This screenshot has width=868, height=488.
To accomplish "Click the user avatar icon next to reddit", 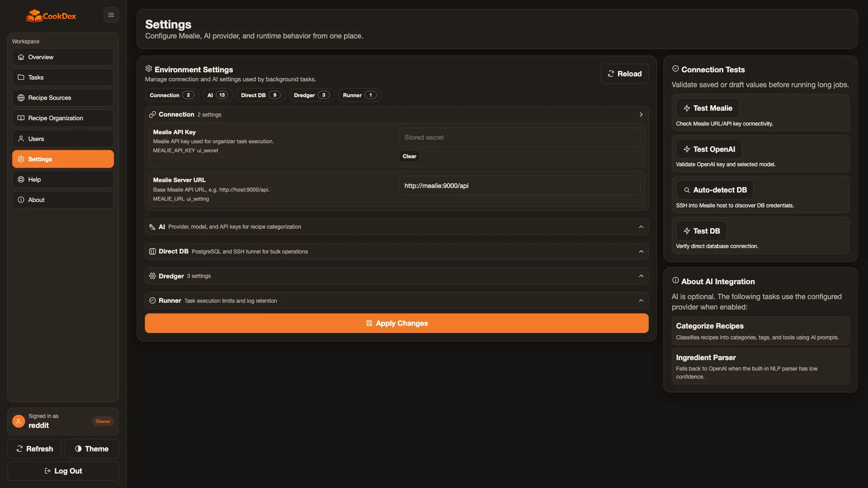I will (x=19, y=421).
